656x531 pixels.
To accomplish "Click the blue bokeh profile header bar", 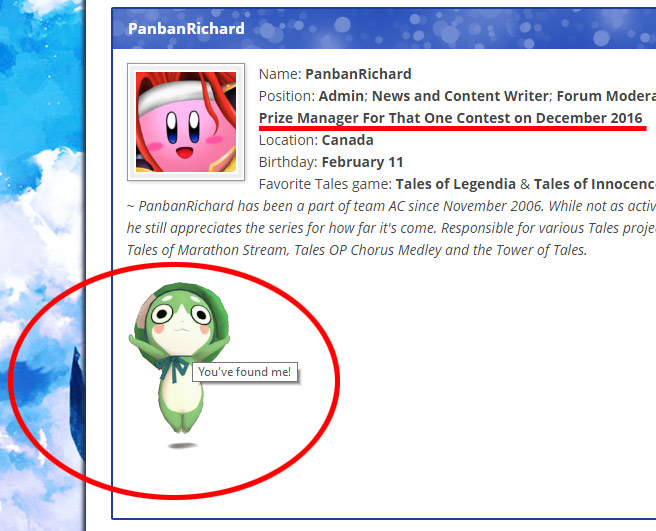I will [384, 28].
